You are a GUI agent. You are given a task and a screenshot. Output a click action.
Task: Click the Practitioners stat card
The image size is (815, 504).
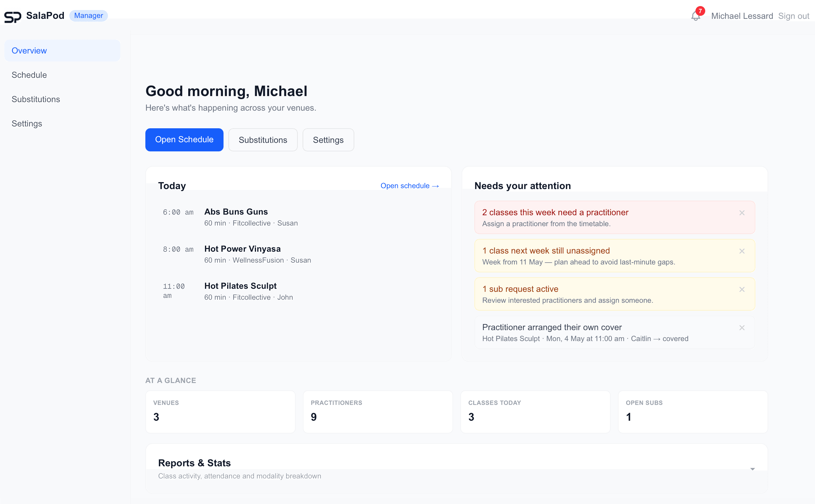tap(378, 412)
